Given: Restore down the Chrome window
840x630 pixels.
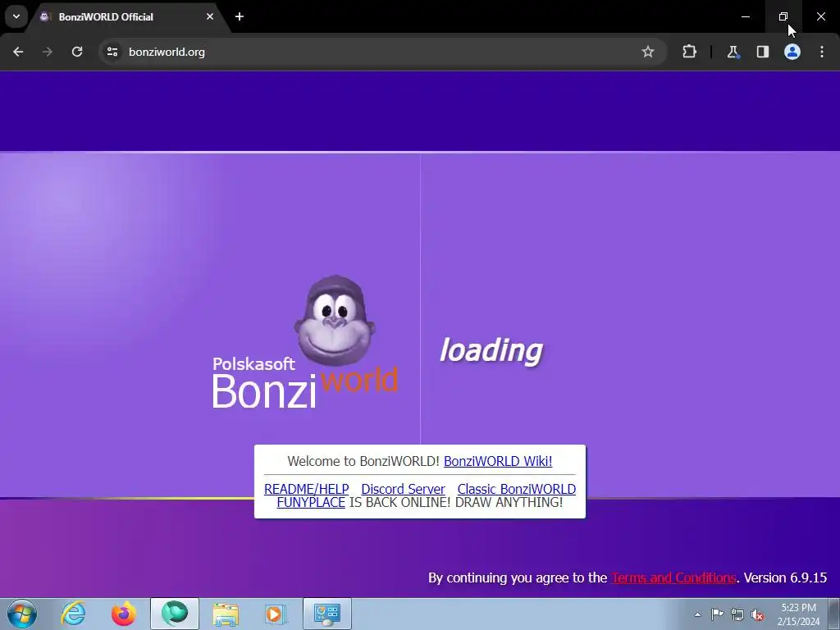Looking at the screenshot, I should (783, 16).
